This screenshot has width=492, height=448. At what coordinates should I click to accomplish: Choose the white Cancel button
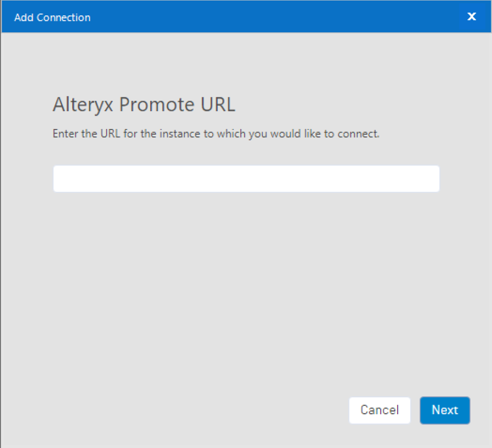click(380, 411)
